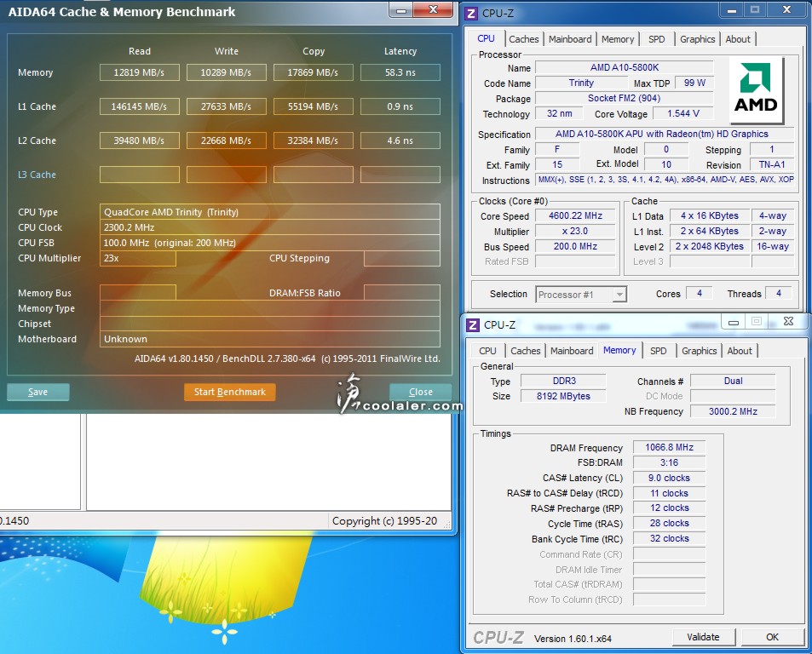This screenshot has height=654, width=812.
Task: Click the L2 Cache Write value 22668 MB/s
Action: point(227,141)
